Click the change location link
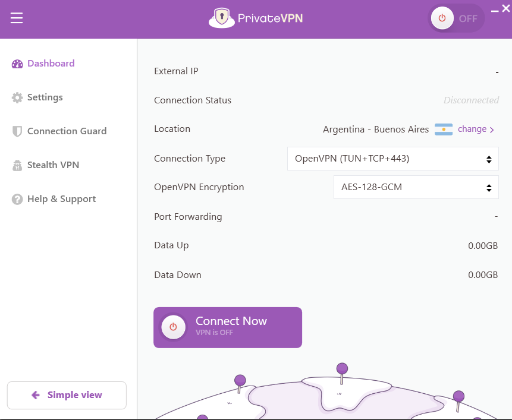This screenshot has height=420, width=512. coord(472,129)
